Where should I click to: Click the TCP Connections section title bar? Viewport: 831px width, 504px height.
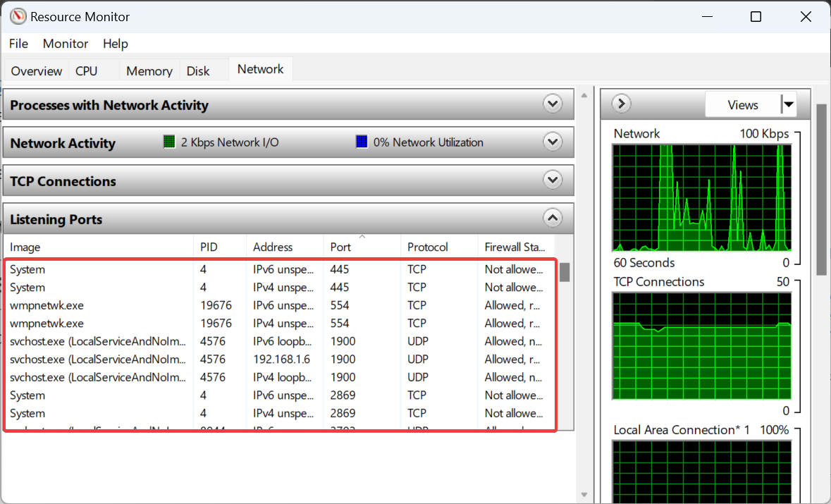coord(288,180)
